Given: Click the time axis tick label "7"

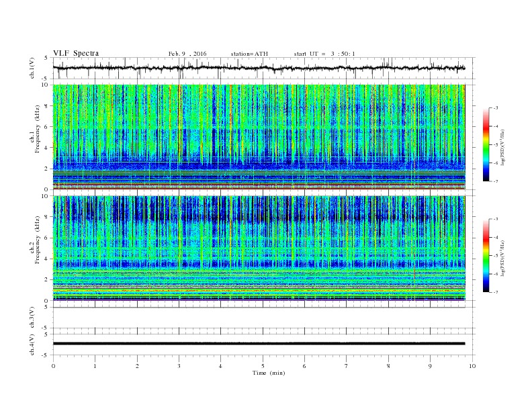Looking at the screenshot, I should (347, 366).
